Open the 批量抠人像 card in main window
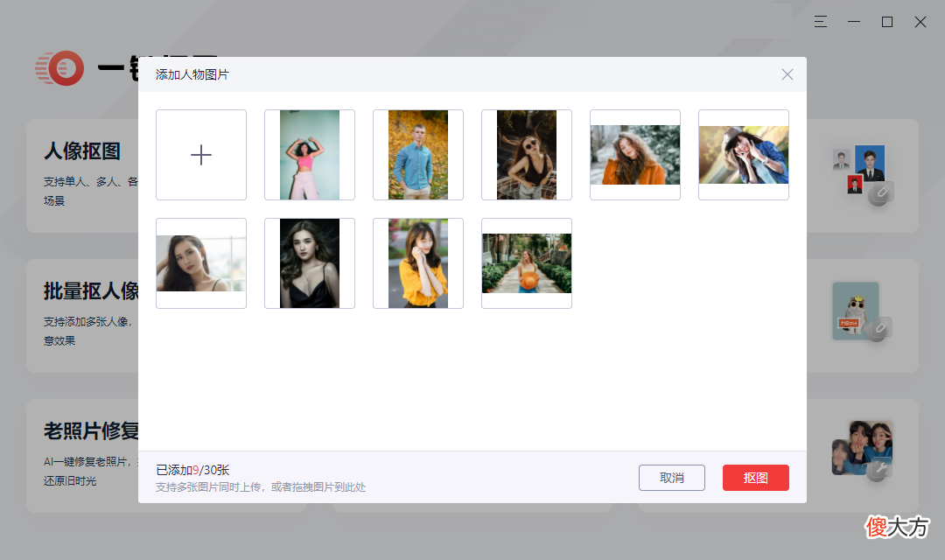The image size is (945, 560). tap(82, 315)
